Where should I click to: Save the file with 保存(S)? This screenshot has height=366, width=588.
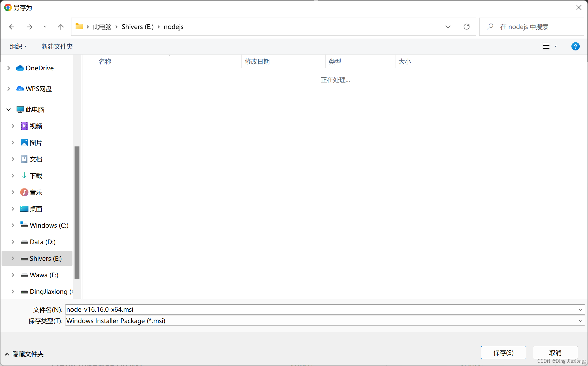click(503, 353)
